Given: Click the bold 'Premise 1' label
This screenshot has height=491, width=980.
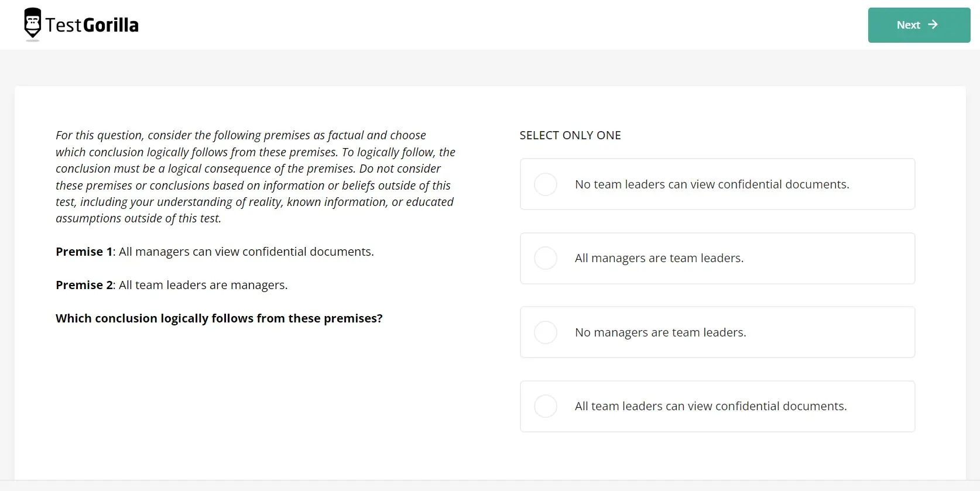Looking at the screenshot, I should point(84,252).
